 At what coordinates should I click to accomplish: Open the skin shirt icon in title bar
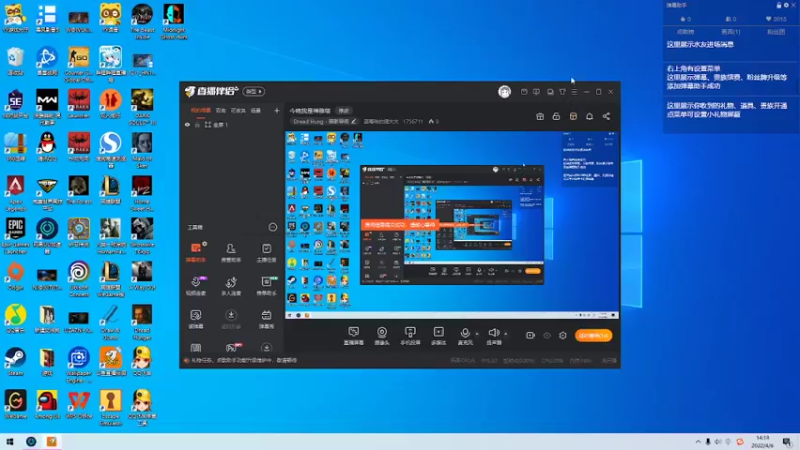coord(562,92)
